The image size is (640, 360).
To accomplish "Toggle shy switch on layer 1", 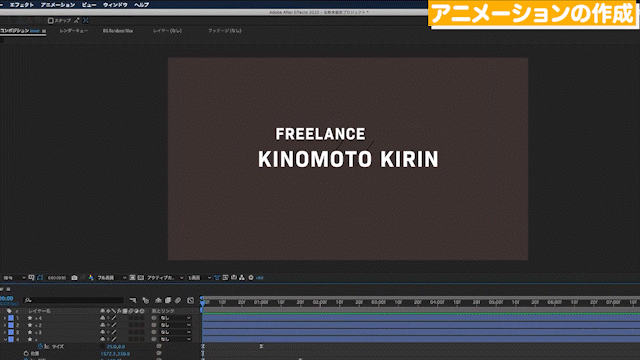I will [102, 318].
